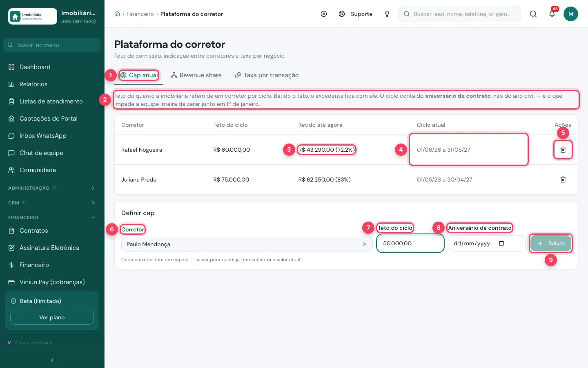588x368 pixels.
Task: Expand the CRM section
Action: [52, 203]
